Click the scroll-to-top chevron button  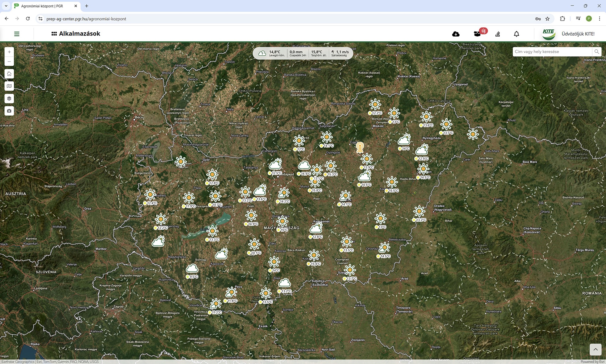(x=595, y=349)
